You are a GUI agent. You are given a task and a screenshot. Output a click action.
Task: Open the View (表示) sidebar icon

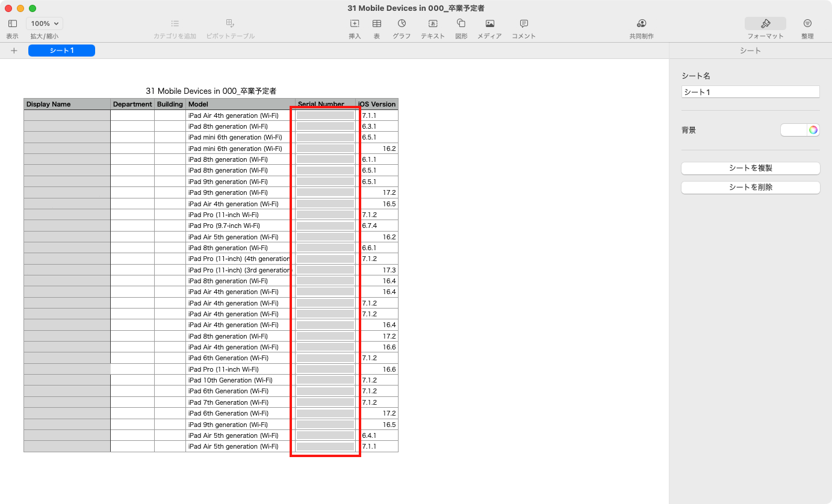point(13,23)
